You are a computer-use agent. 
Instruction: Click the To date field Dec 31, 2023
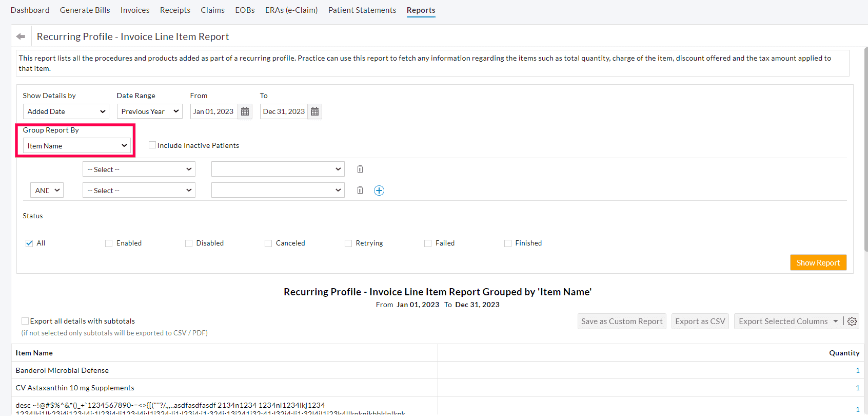[284, 111]
